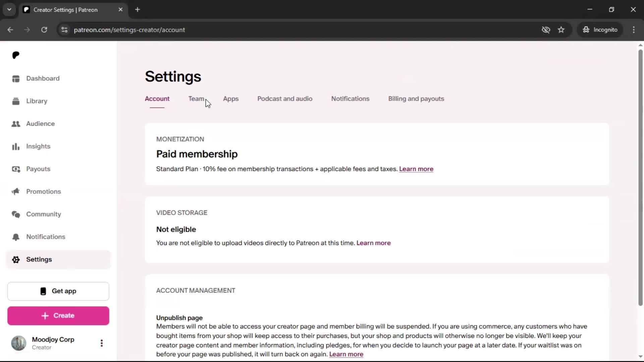The width and height of the screenshot is (644, 362).
Task: Open a new browser tab
Action: [x=138, y=10]
